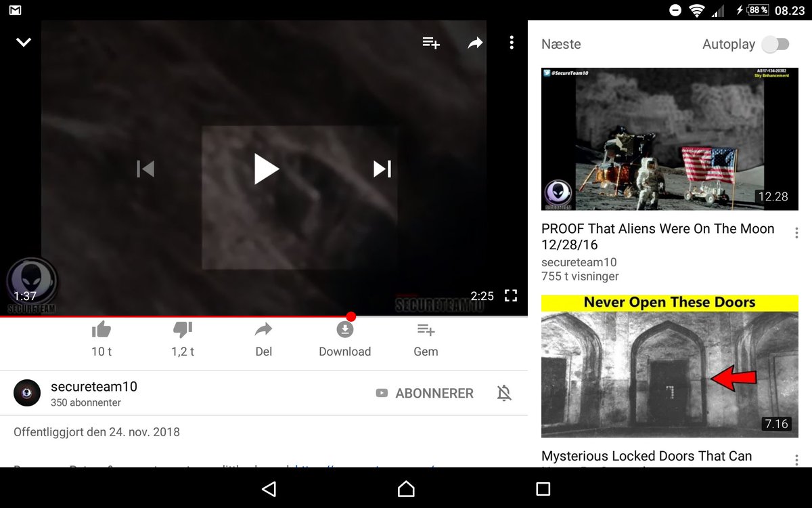Tap the Wi-Fi status icon
812x508 pixels.
point(696,10)
